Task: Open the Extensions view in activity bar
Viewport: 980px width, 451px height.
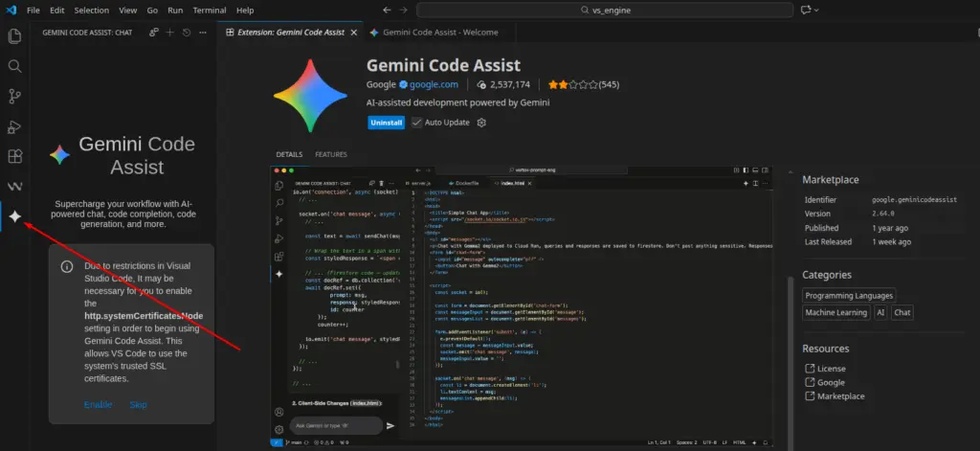Action: 14,156
